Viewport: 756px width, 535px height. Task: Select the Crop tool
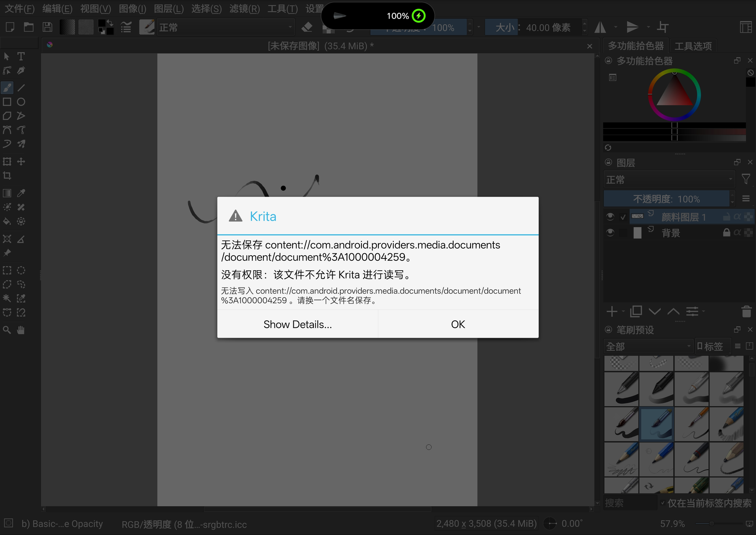click(x=7, y=176)
